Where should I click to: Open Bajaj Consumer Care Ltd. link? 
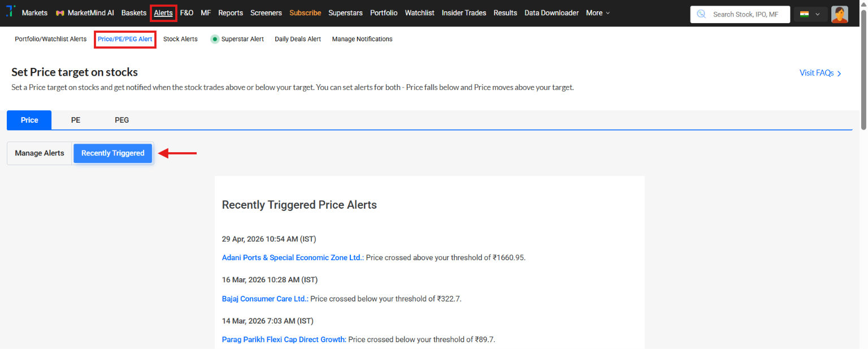tap(265, 299)
